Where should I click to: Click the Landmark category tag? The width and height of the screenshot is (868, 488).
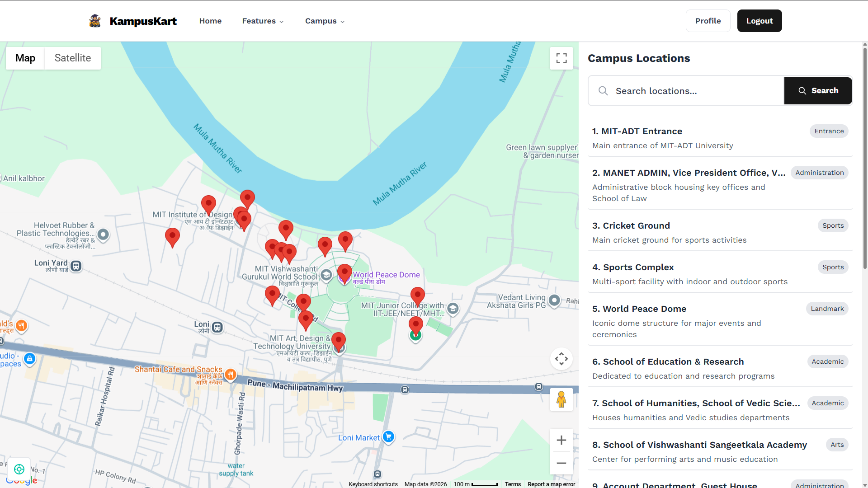[x=827, y=309]
